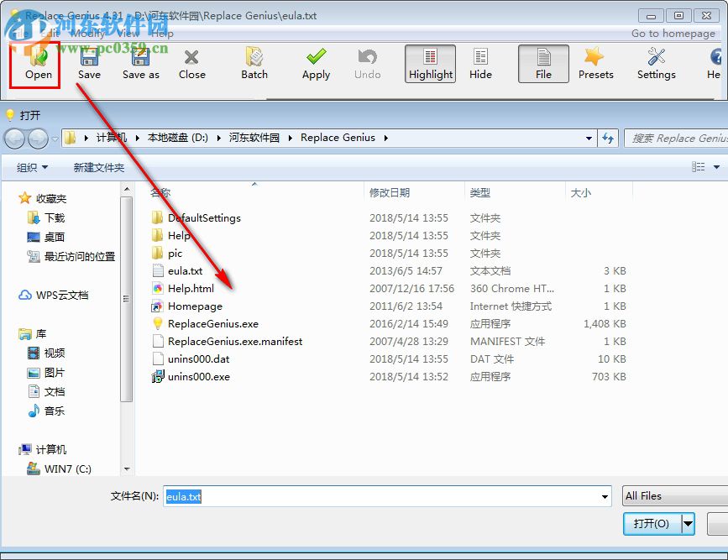Open Presets with the star icon

click(x=595, y=64)
